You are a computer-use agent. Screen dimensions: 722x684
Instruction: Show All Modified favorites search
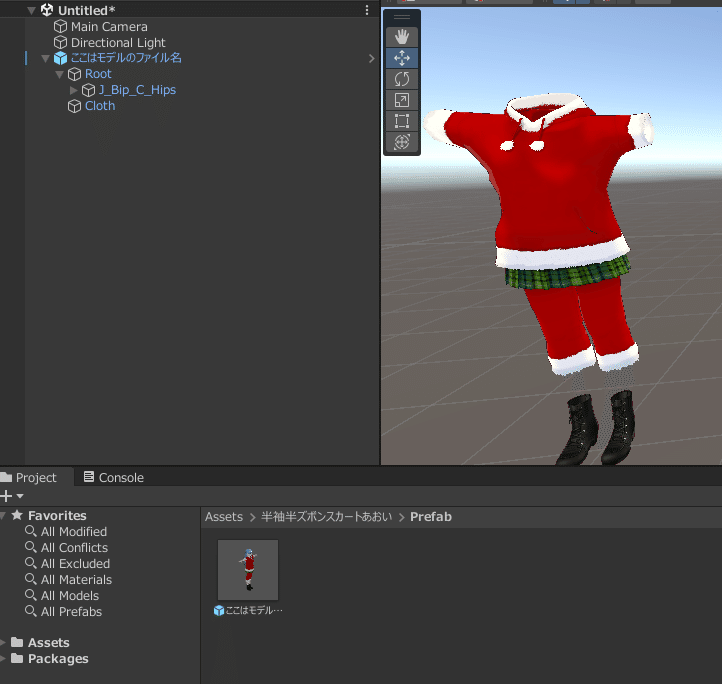pyautogui.click(x=74, y=532)
